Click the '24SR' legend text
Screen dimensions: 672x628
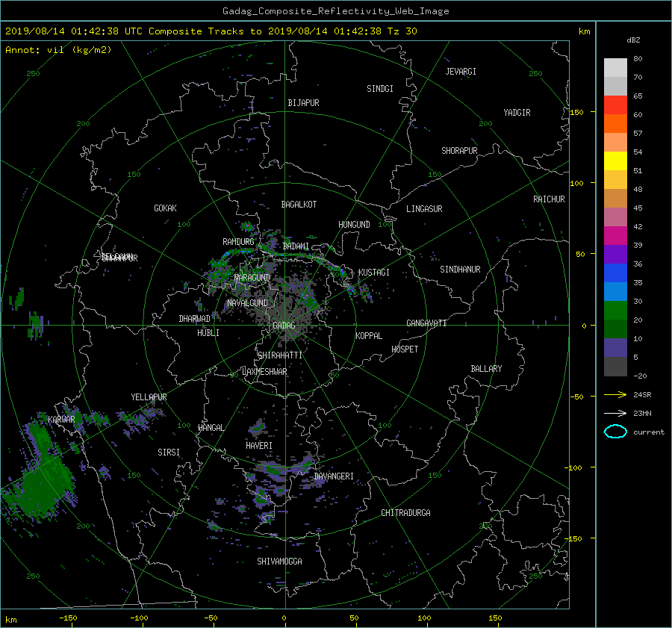coord(642,395)
